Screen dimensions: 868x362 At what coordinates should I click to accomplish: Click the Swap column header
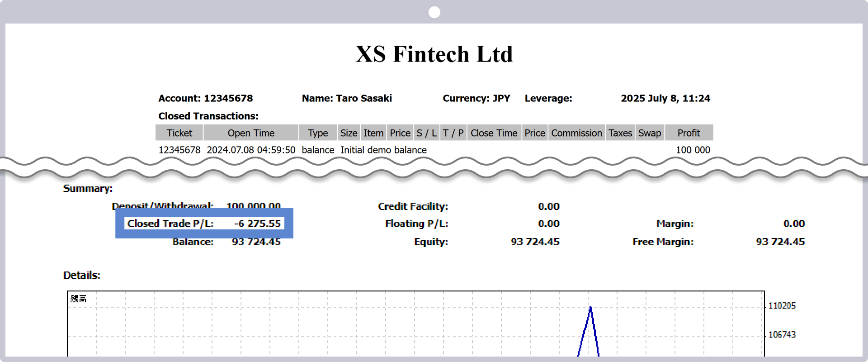point(650,133)
